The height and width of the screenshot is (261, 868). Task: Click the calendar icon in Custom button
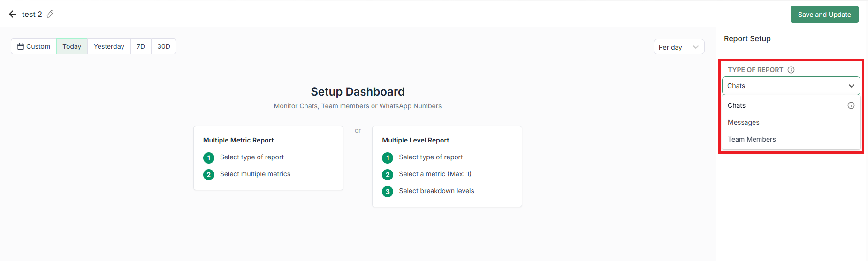pyautogui.click(x=21, y=46)
